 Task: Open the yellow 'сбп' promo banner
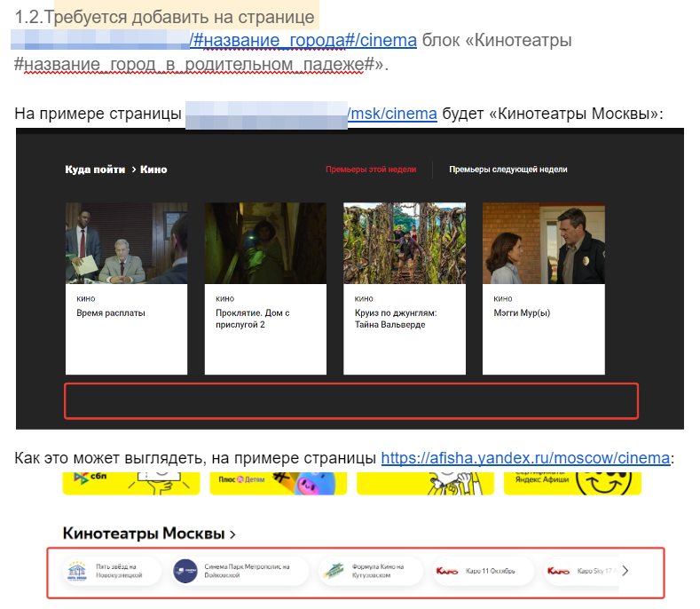click(131, 484)
